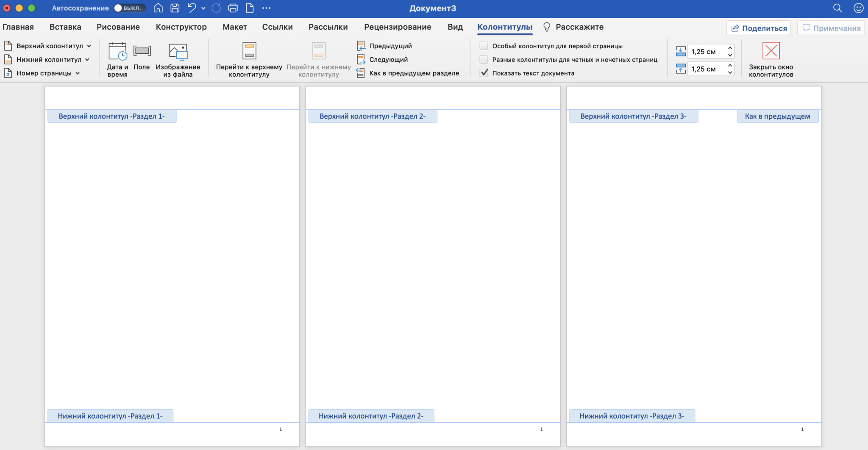Select the Макет tab
The image size is (868, 450).
235,27
